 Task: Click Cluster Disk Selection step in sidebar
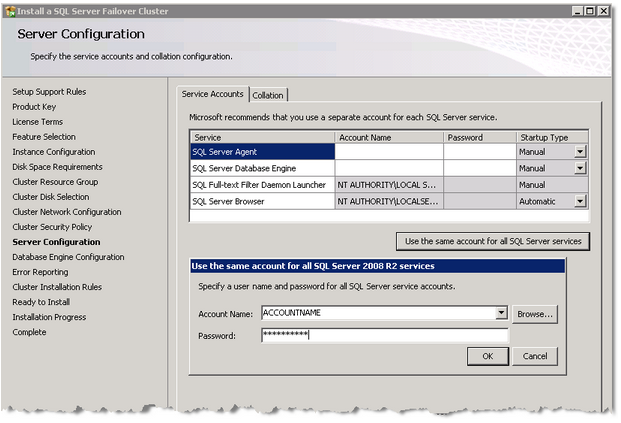51,197
